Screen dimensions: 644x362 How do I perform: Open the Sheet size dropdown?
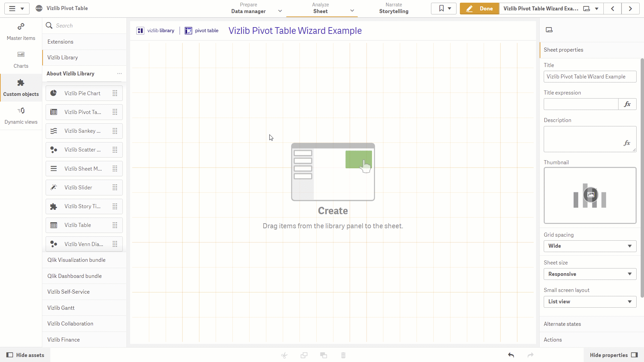click(590, 274)
